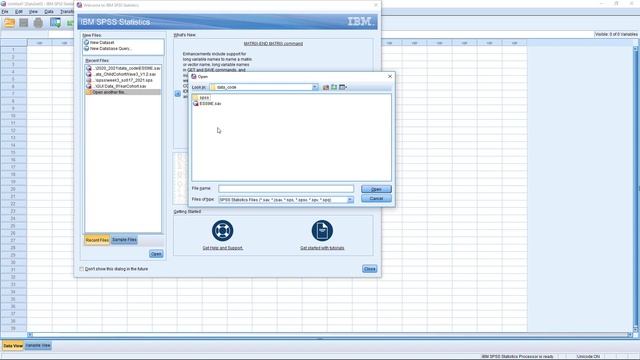Open MATRIX-END MATRIX command link

coord(273,44)
